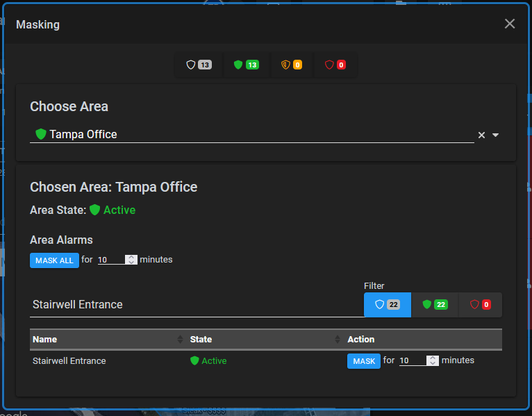Select the Stairwell Entrance table row name
The height and width of the screenshot is (416, 532).
(x=69, y=360)
